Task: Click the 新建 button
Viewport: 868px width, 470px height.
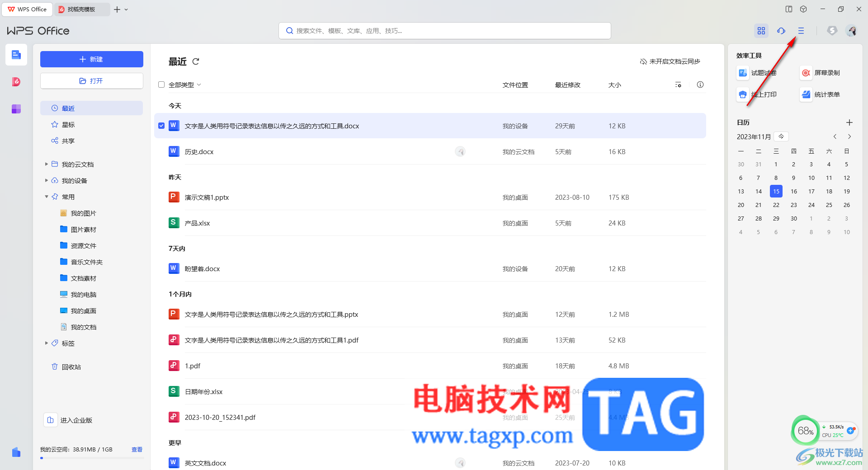Action: [x=92, y=59]
